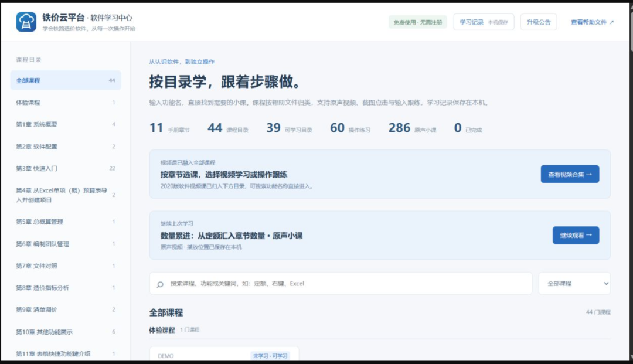Open 第2章 软件配置 category
This screenshot has width=633, height=364.
66,147
